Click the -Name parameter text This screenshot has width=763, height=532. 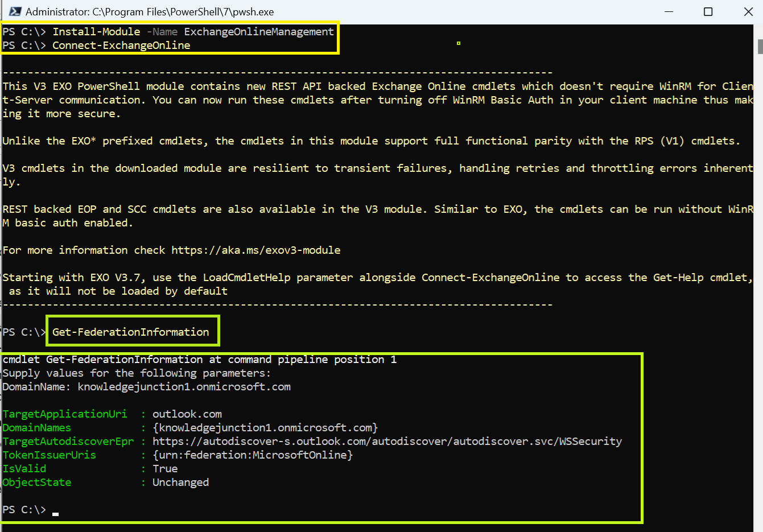[162, 32]
